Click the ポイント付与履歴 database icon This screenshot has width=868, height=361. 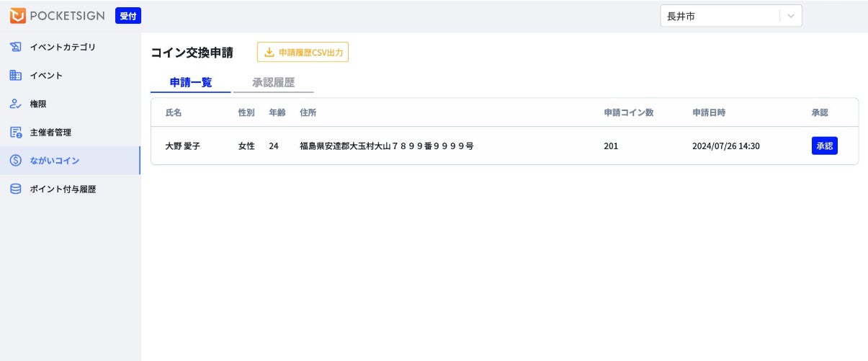(x=16, y=189)
